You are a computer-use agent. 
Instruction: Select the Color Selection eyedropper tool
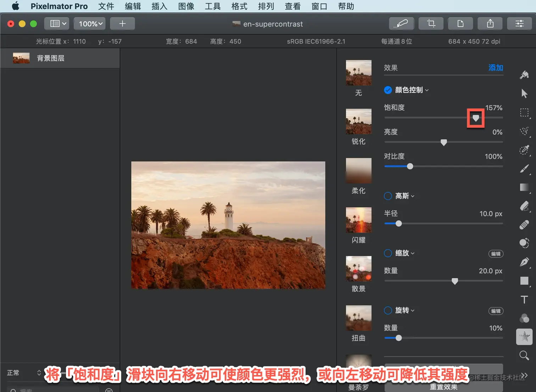[524, 150]
